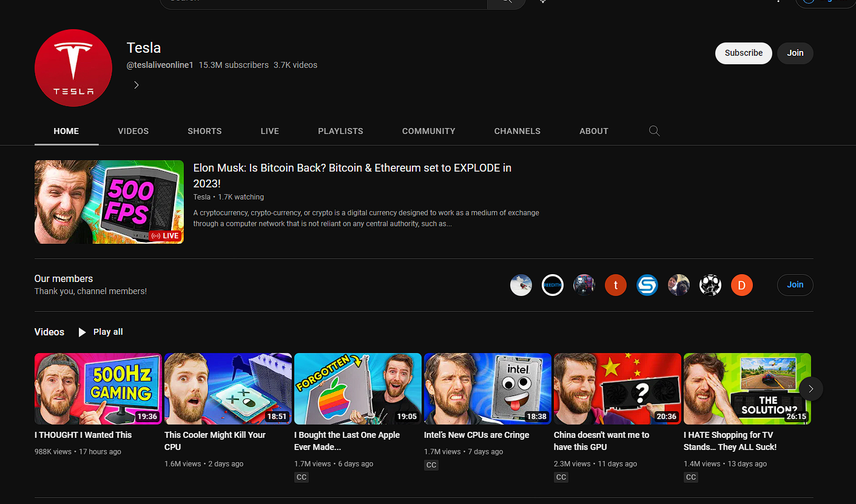Open 'China doesn't want me to have this GPU' title
Viewport: 856px width, 504px height.
pyautogui.click(x=602, y=441)
